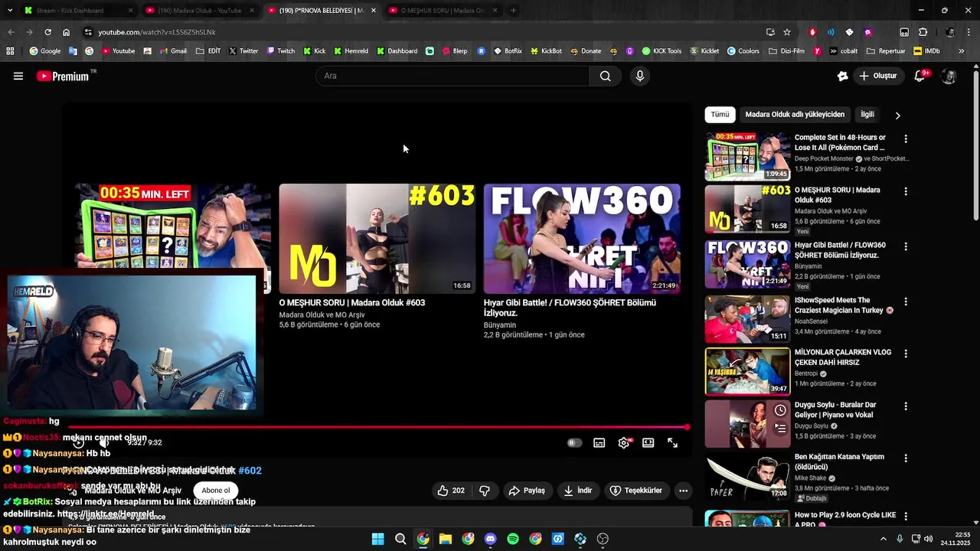
Task: Select the İlgili filter chip
Action: coord(867,115)
